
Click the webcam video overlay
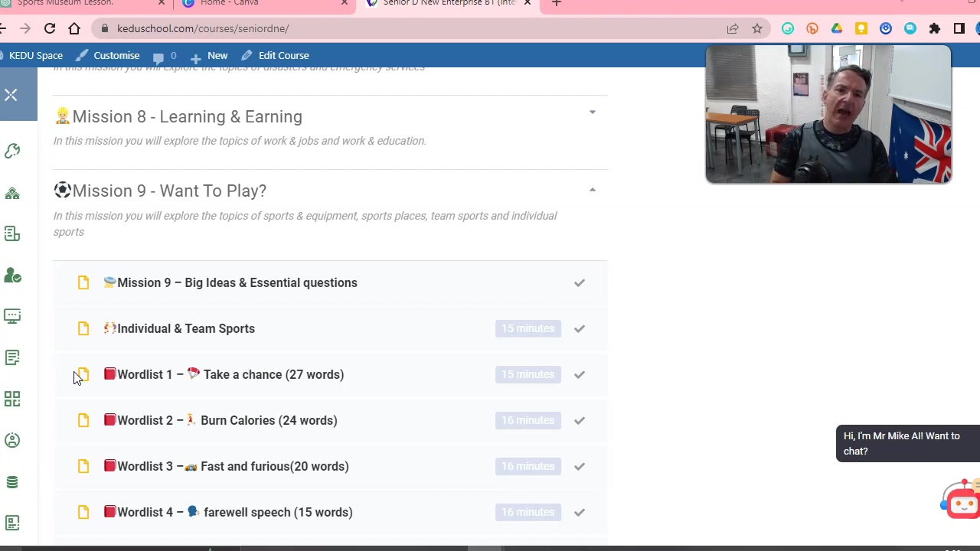828,114
